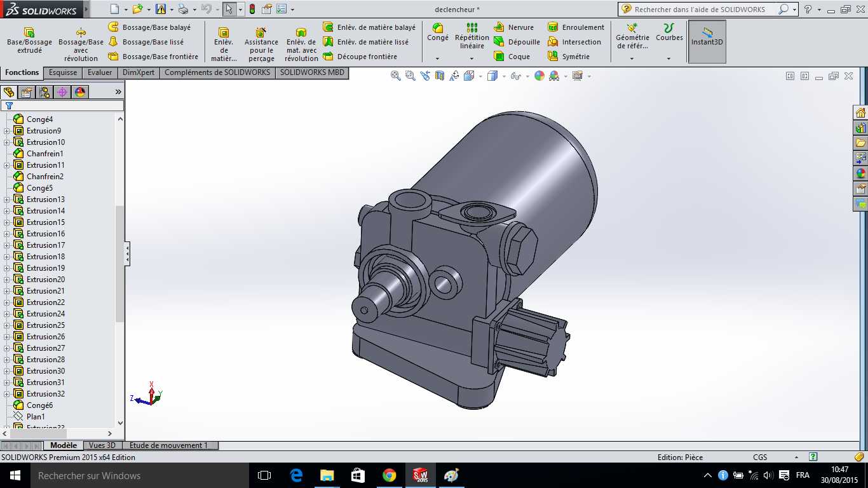Open the Etude de mouvement 1 tab
Image resolution: width=868 pixels, height=488 pixels.
tap(169, 445)
